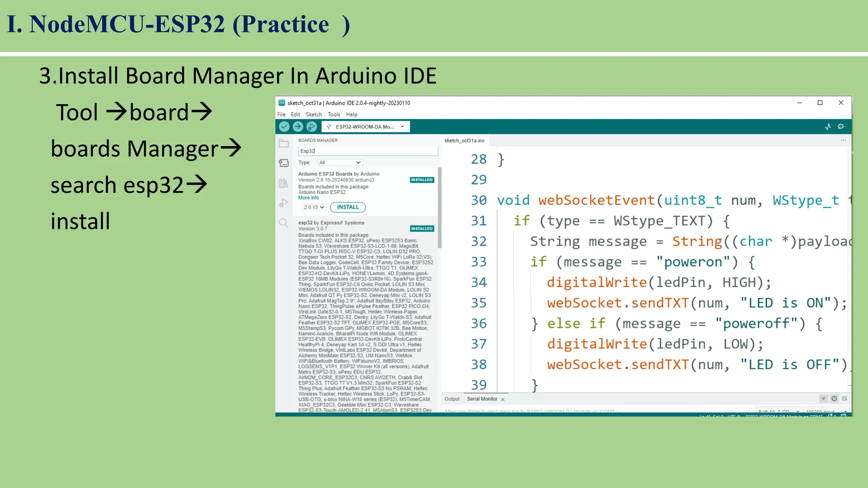Open the Edit menu
The image size is (868, 488).
click(x=295, y=114)
